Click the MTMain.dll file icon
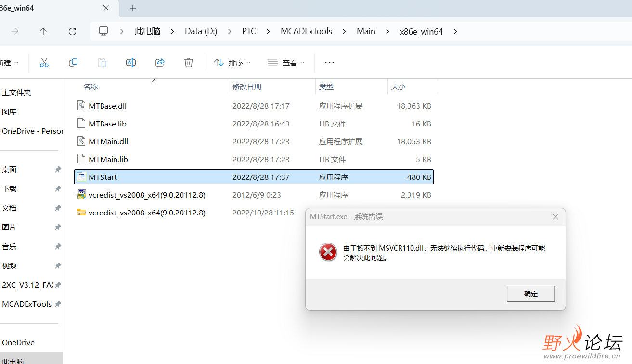Screen dimensions: 632x364 pos(81,141)
